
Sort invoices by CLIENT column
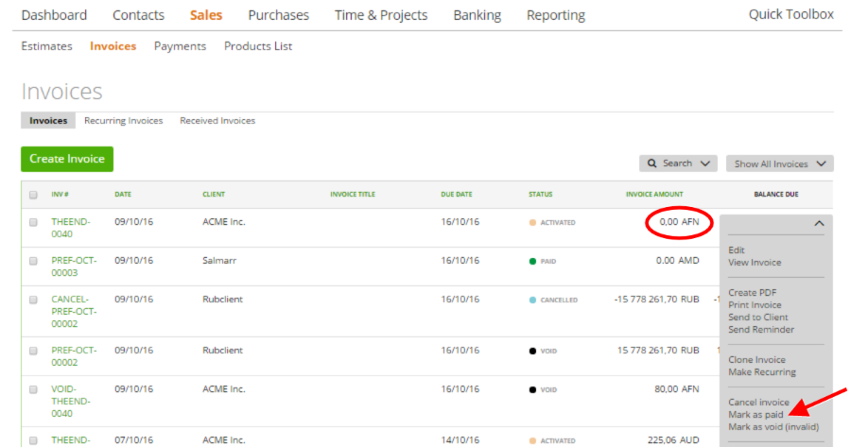(x=214, y=194)
